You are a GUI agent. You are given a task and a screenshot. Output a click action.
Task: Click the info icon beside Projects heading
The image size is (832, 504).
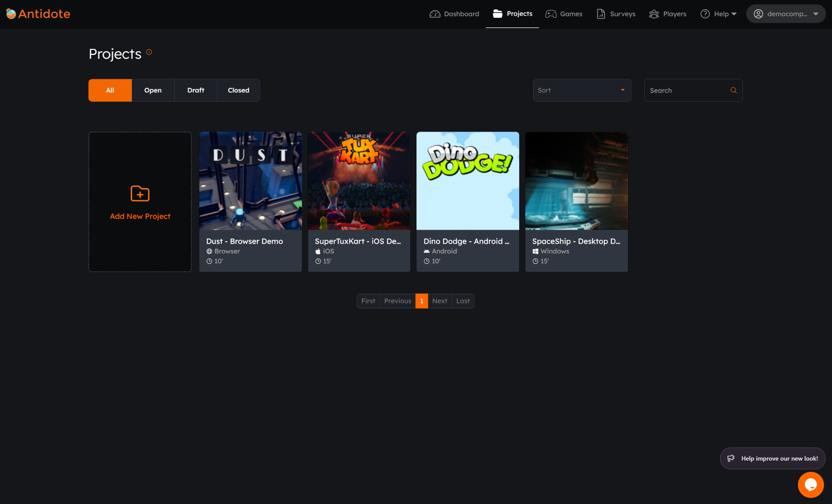tap(149, 52)
